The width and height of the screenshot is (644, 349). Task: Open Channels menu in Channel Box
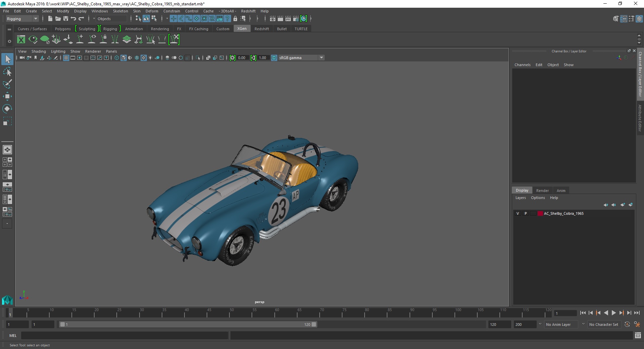click(523, 65)
